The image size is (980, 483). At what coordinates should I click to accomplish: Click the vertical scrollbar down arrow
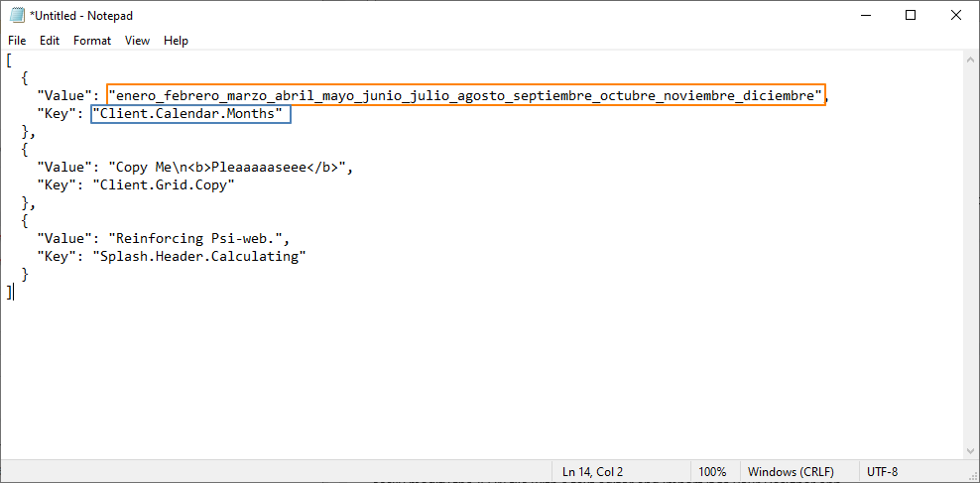(x=971, y=451)
